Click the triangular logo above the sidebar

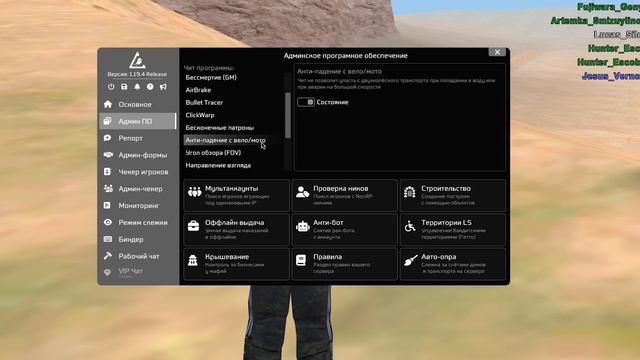pyautogui.click(x=137, y=60)
